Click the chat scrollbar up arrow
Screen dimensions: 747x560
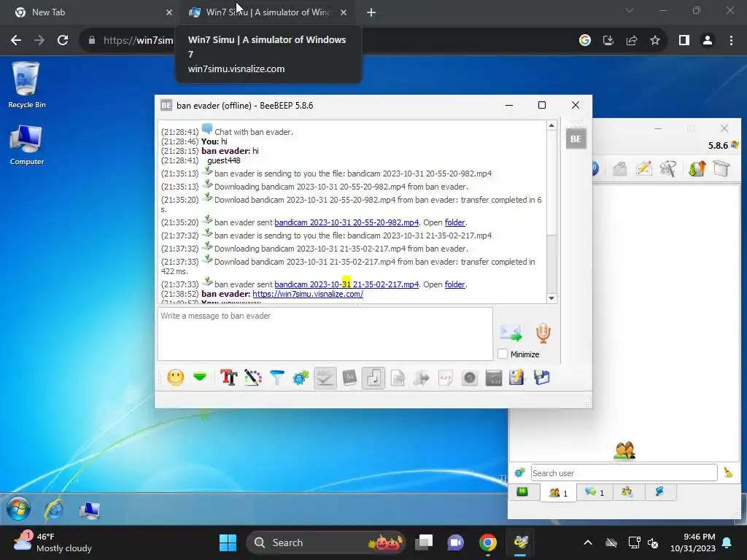click(x=551, y=125)
